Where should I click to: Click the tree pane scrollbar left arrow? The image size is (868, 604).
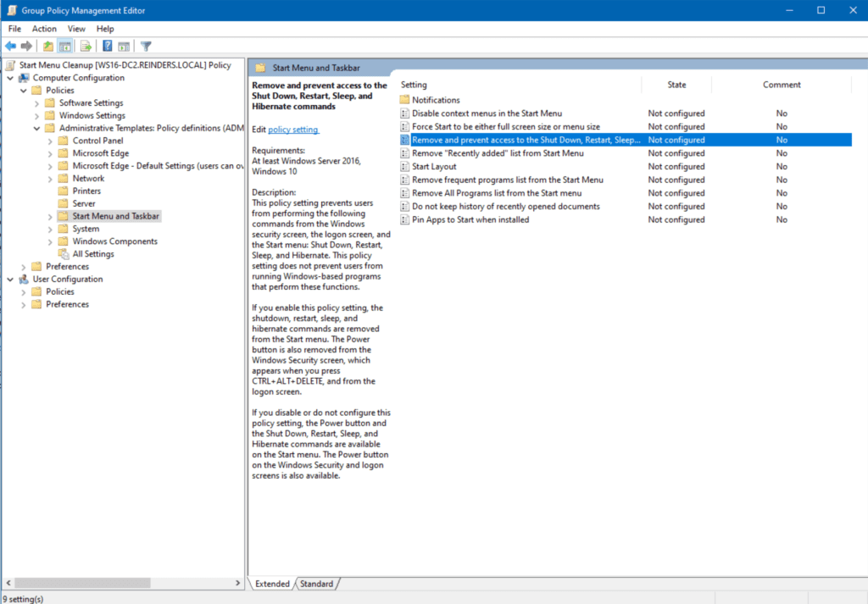pos(8,583)
